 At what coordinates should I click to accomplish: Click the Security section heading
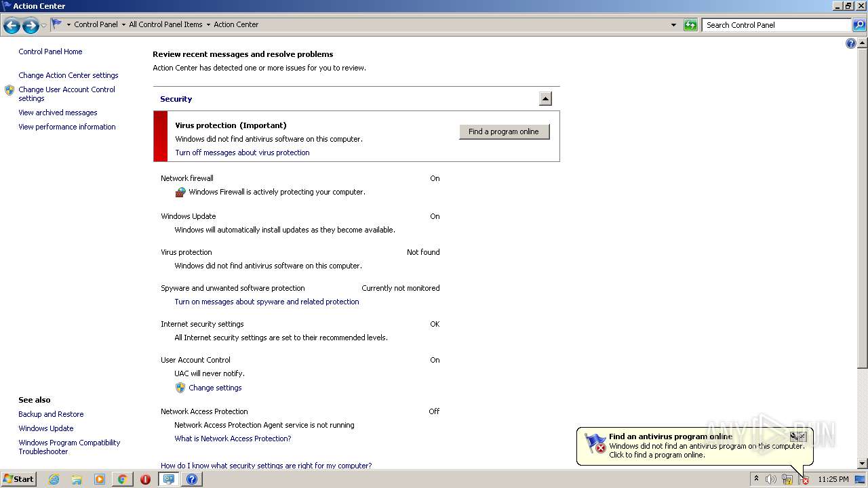point(176,99)
